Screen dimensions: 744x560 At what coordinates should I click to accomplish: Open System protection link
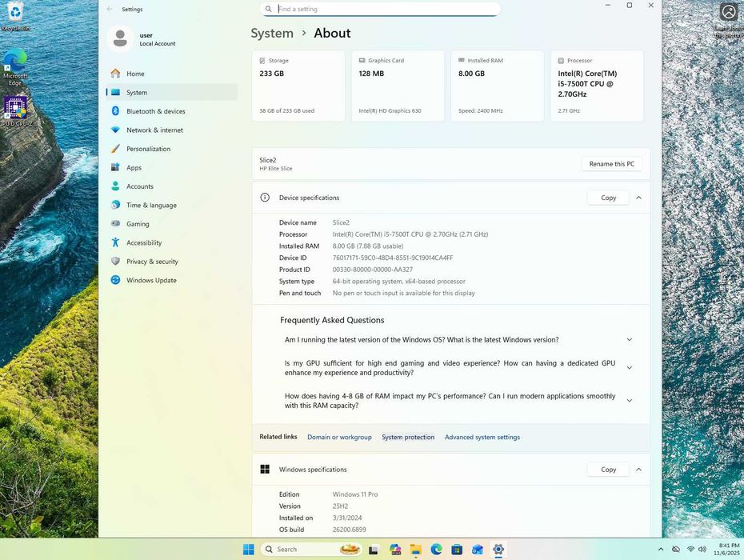[x=408, y=437]
